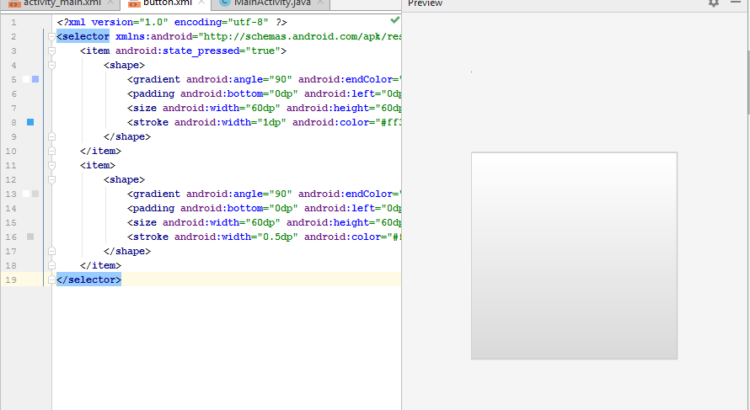Click the gradient button preview image
Viewport: 750px width, 410px height.
tap(574, 256)
